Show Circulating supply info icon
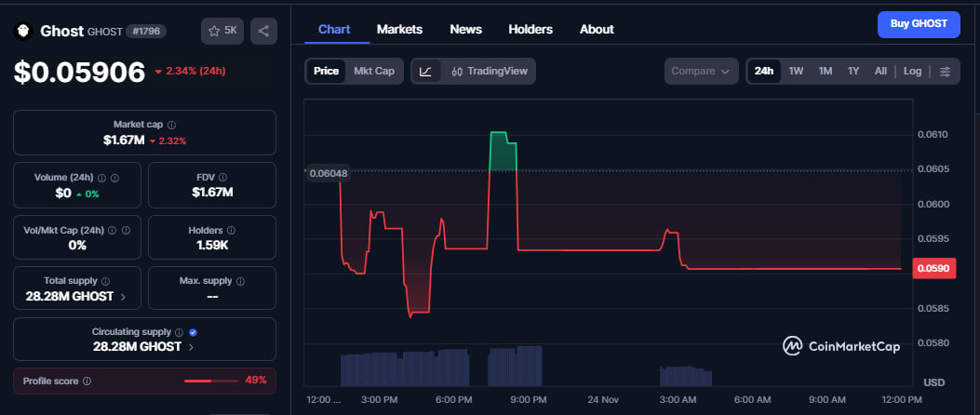The height and width of the screenshot is (415, 980). click(180, 332)
